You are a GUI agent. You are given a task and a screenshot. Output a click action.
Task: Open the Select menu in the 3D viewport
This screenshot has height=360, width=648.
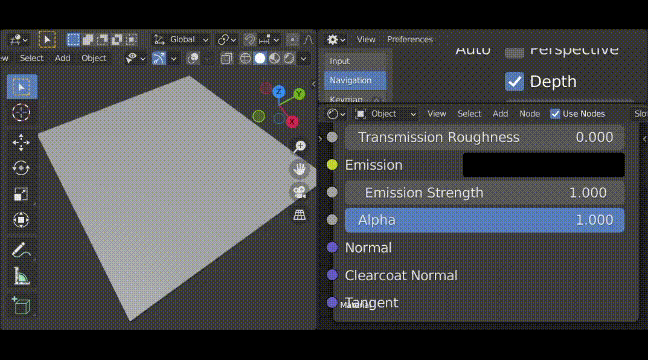(x=31, y=58)
